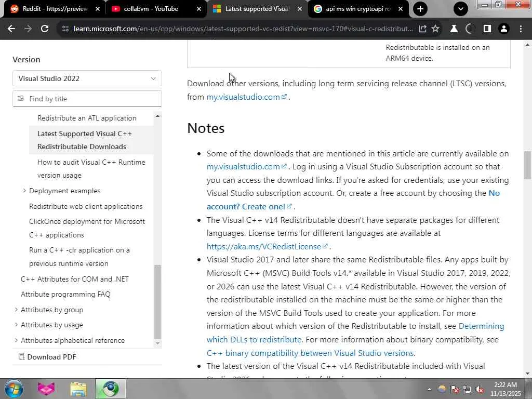Viewport: 532px width, 399px height.
Task: Click the main page scrollbar thumb
Action: click(x=528, y=165)
